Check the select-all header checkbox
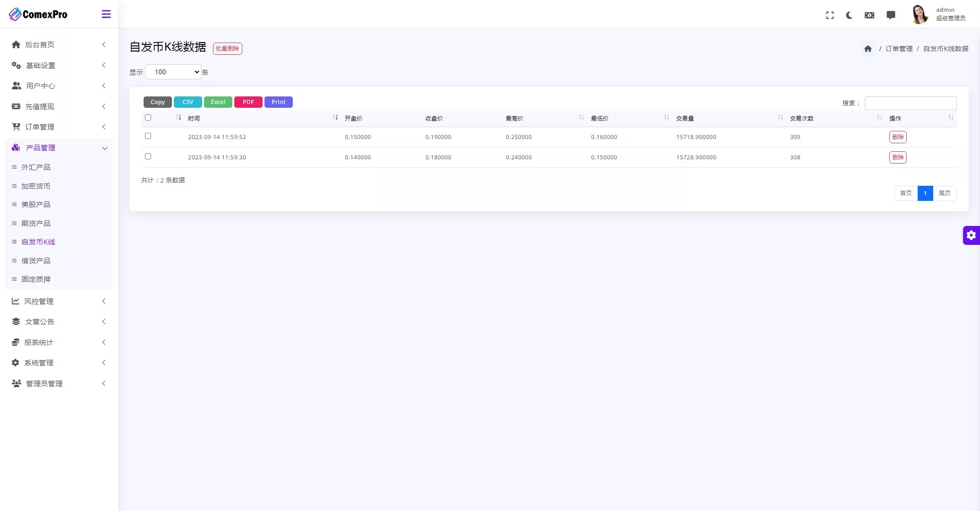 [148, 118]
